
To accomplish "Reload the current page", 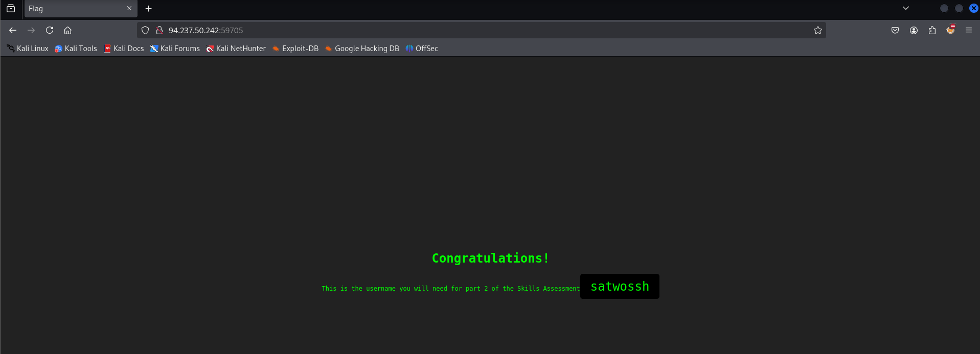I will [x=50, y=30].
